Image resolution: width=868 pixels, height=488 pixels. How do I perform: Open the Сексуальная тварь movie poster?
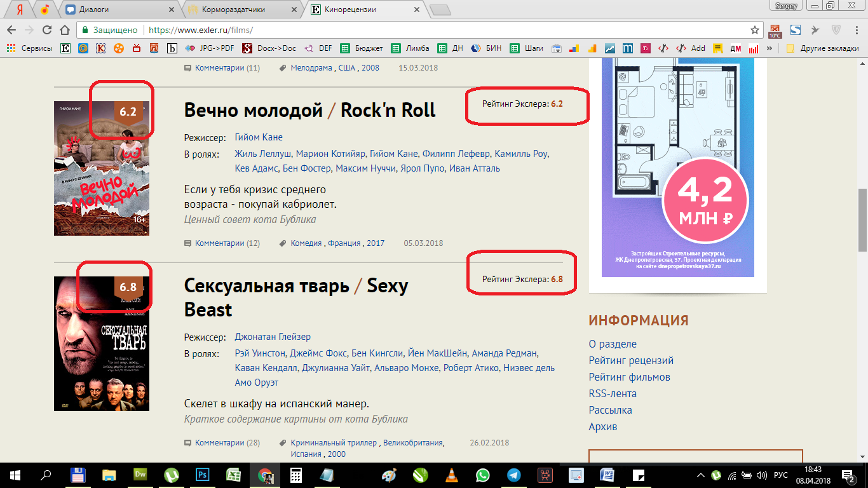coord(102,343)
